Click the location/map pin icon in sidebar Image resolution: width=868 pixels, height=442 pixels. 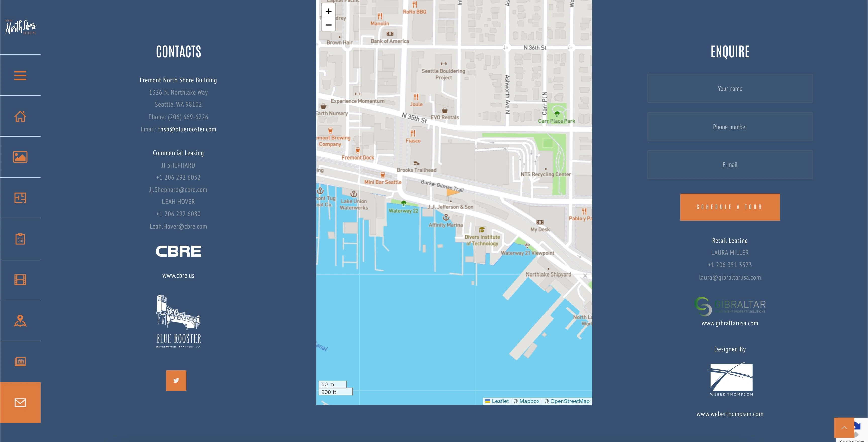coord(20,321)
